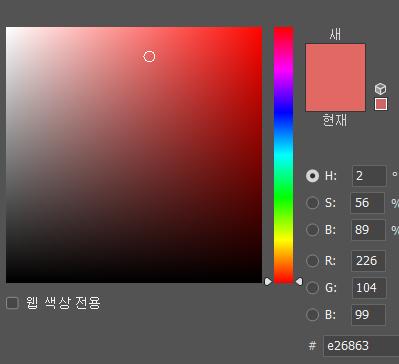Select the B (brightness) radio button
399x364 pixels.
tap(312, 230)
